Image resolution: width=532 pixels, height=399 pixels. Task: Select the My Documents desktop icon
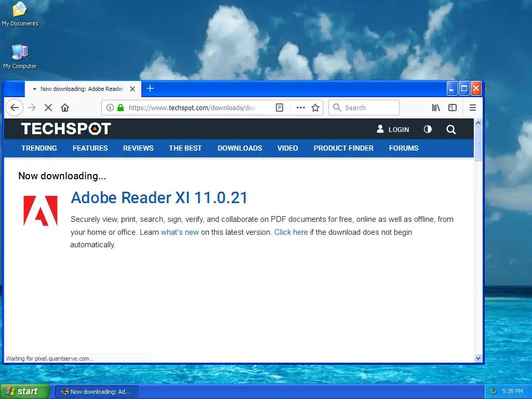click(20, 14)
